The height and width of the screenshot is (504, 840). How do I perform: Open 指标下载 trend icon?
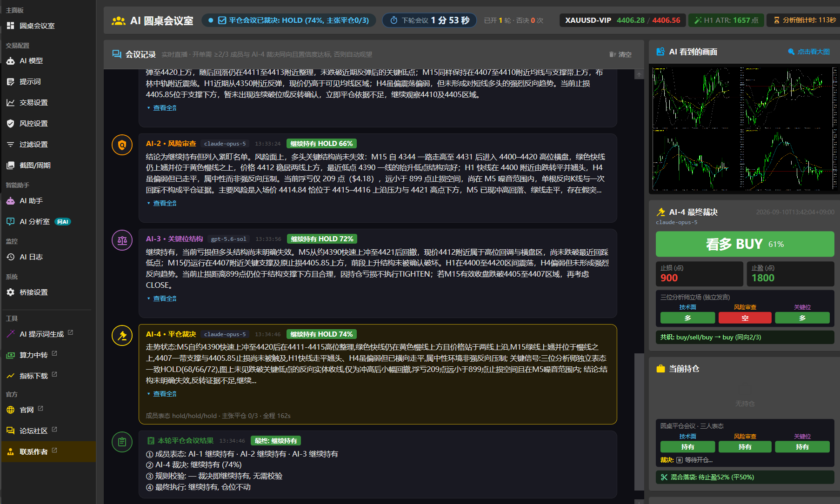[x=11, y=376]
